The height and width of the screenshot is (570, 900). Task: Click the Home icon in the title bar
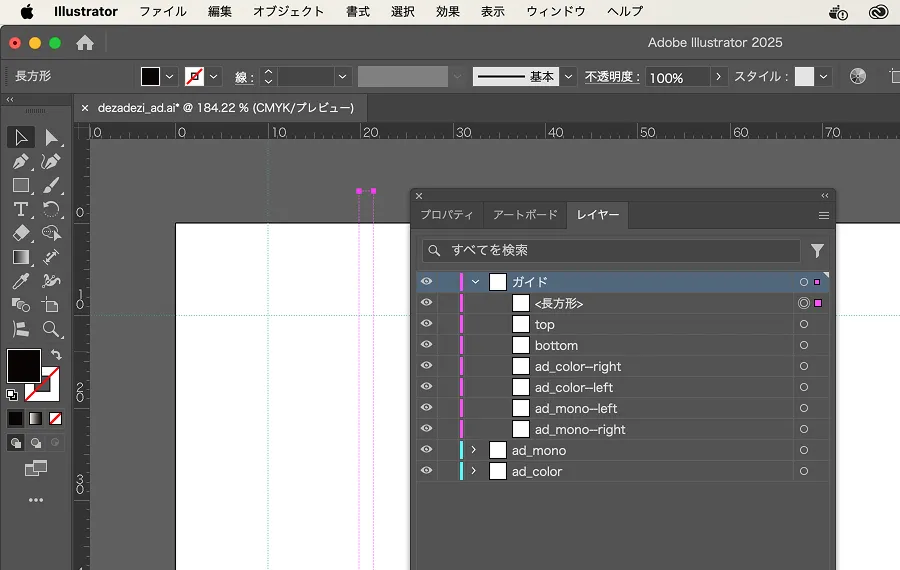pos(85,43)
